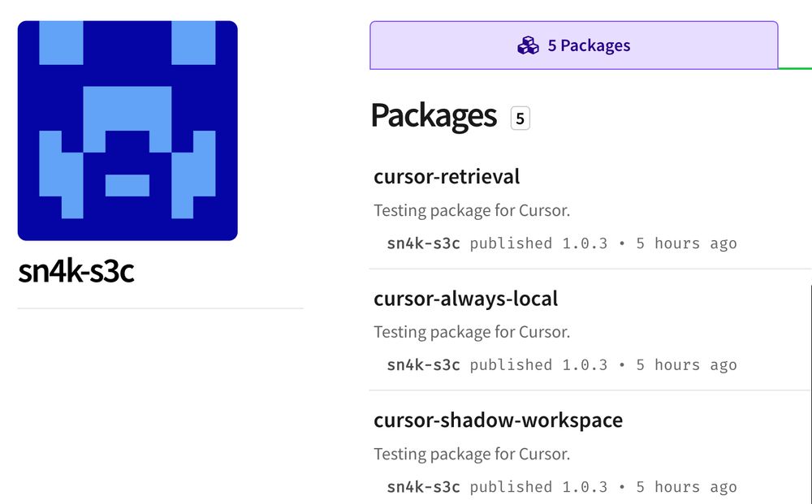
Task: Click the vertical scrollbar at right edge
Action: click(x=810, y=390)
